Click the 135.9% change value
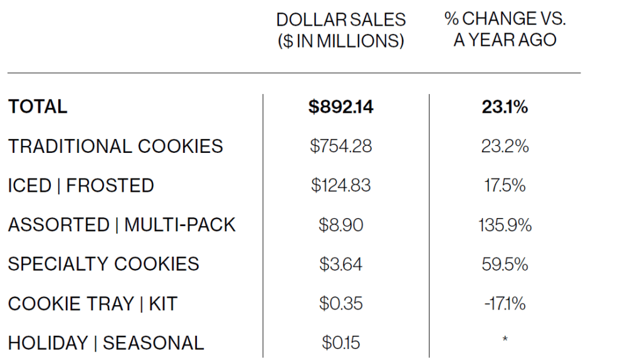The image size is (642, 364). pyautogui.click(x=505, y=225)
